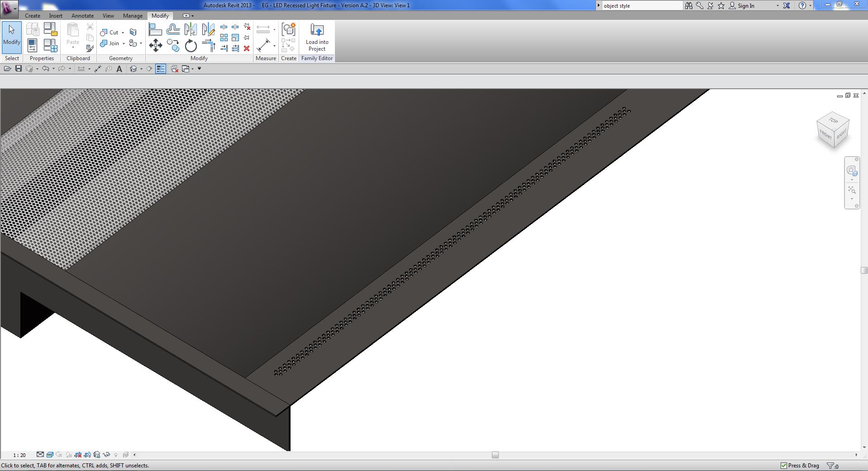
Task: Click the Align tool icon
Action: tap(155, 30)
